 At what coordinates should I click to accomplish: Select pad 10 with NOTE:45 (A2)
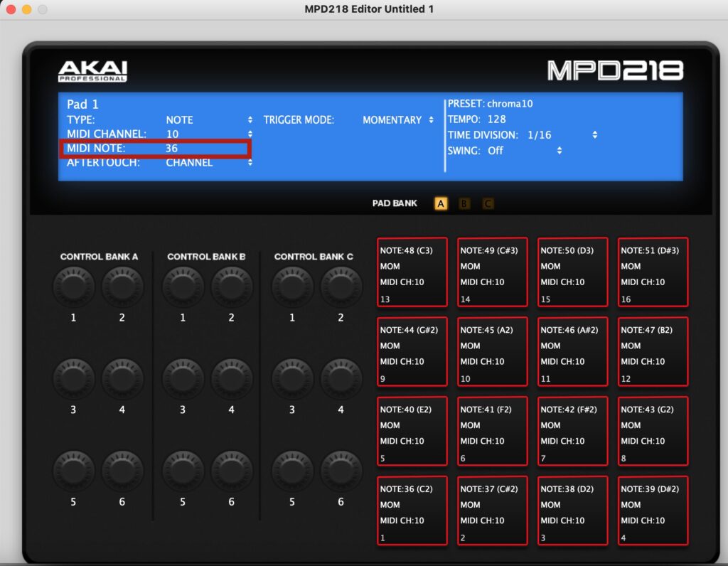(493, 351)
